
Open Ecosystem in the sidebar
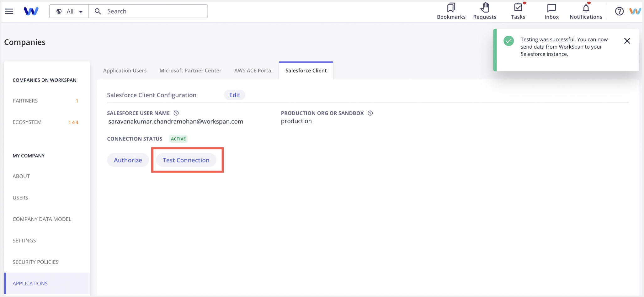[x=47, y=122]
